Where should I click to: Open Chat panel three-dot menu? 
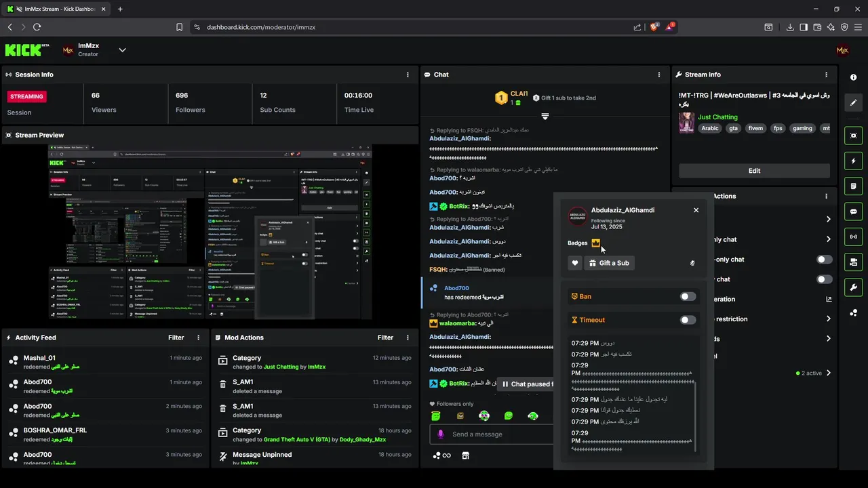(x=659, y=75)
